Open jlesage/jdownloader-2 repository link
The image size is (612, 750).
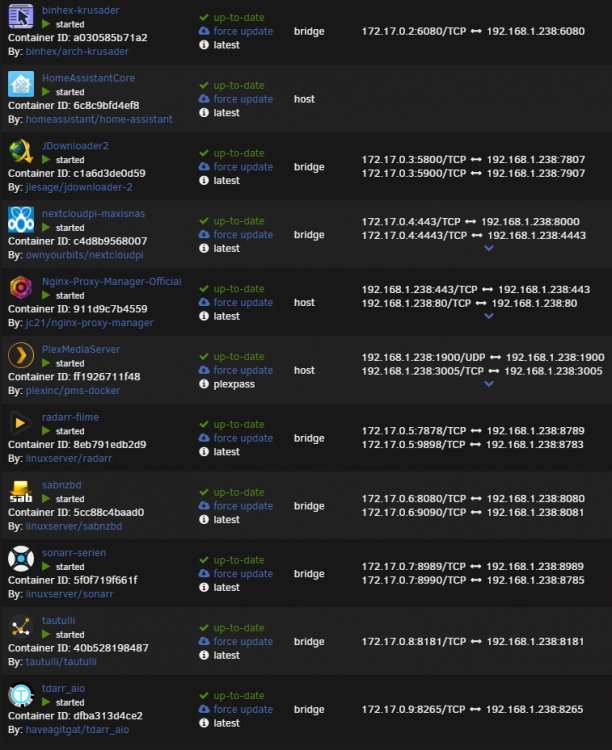(79, 188)
